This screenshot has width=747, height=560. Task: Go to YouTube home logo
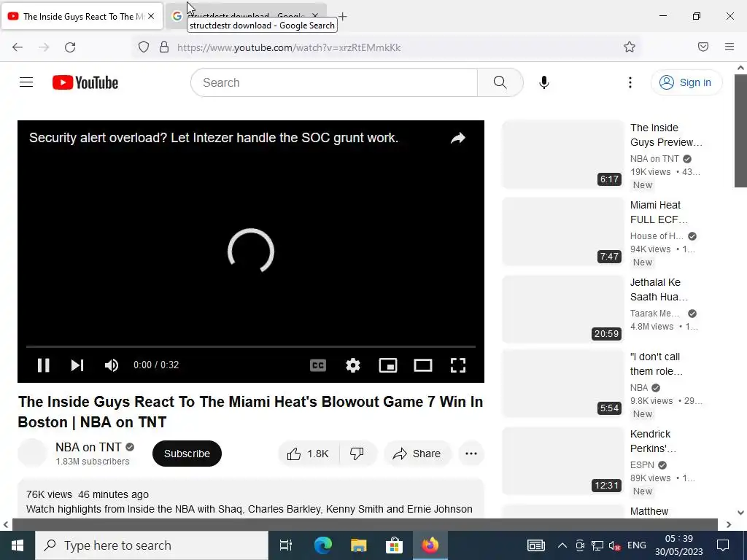85,82
